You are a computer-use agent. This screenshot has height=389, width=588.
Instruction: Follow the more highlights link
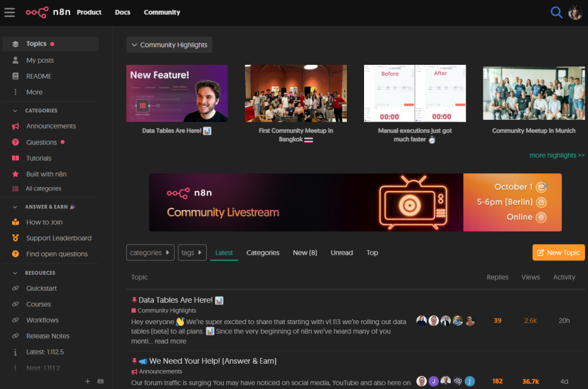click(556, 155)
